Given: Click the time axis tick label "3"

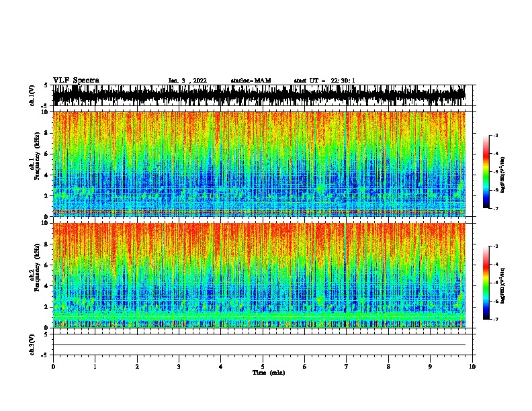Looking at the screenshot, I should tap(179, 367).
